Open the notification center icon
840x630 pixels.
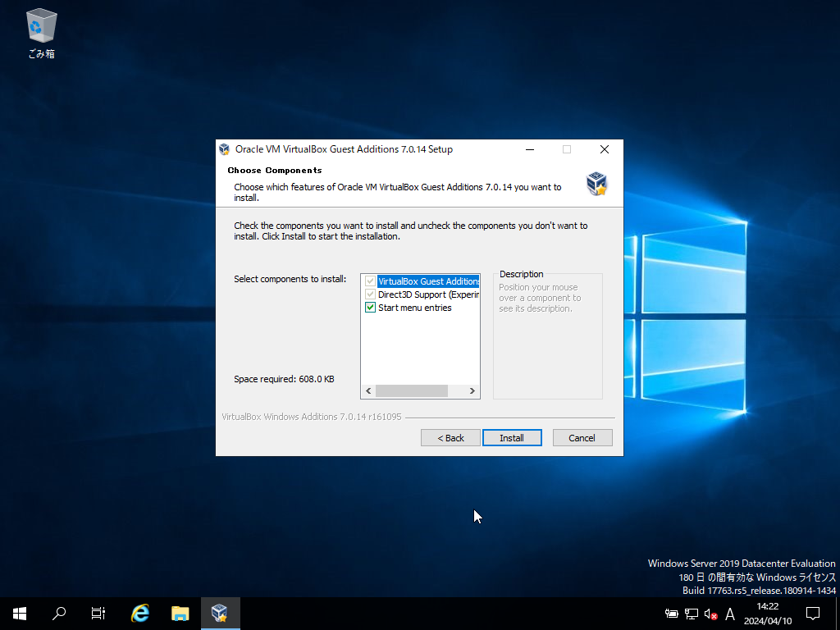(x=813, y=614)
